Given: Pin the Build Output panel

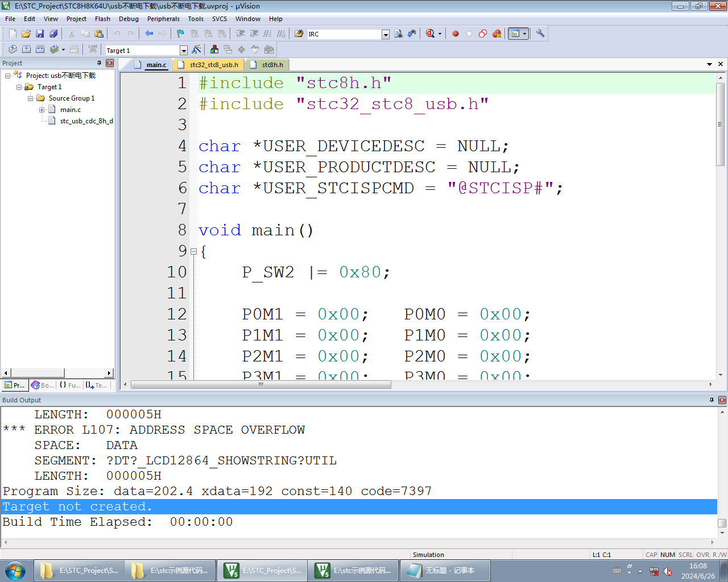Looking at the screenshot, I should [712, 400].
